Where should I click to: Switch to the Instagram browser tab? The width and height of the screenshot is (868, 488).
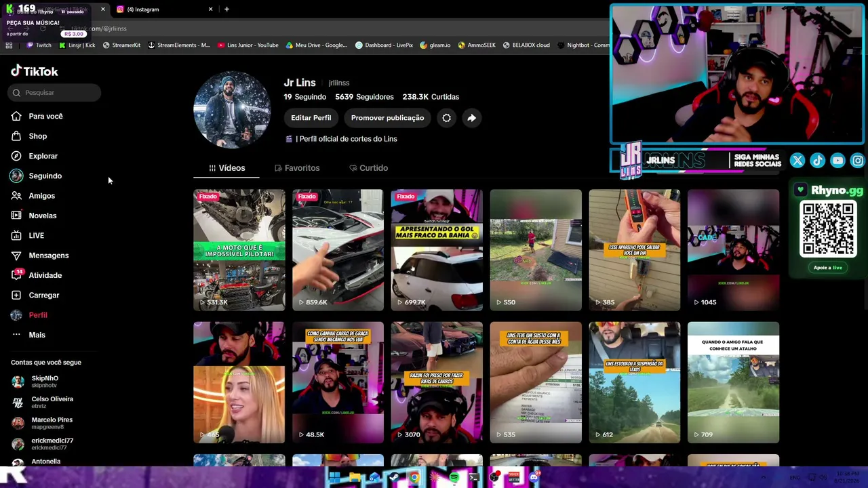tap(163, 9)
